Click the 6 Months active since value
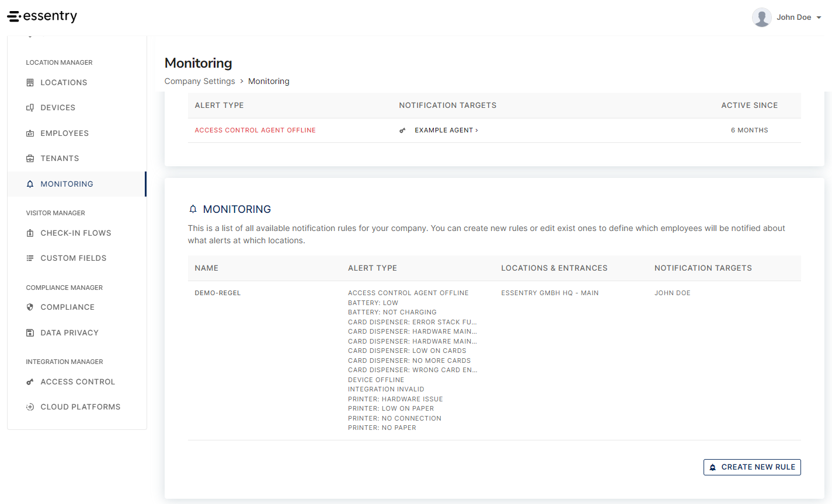832x504 pixels. tap(750, 131)
